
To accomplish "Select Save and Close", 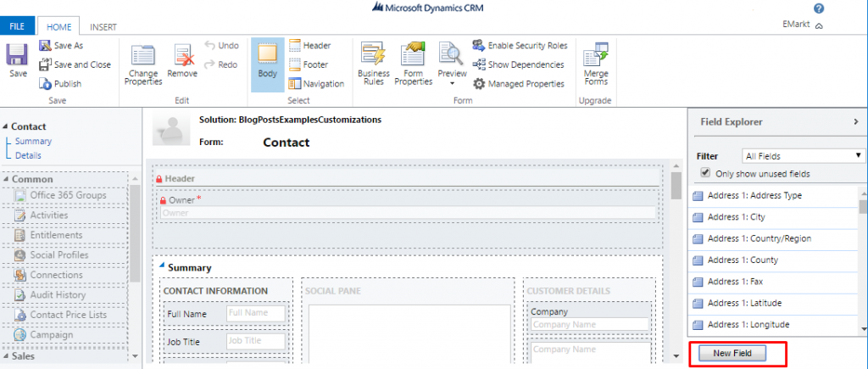I will point(75,64).
